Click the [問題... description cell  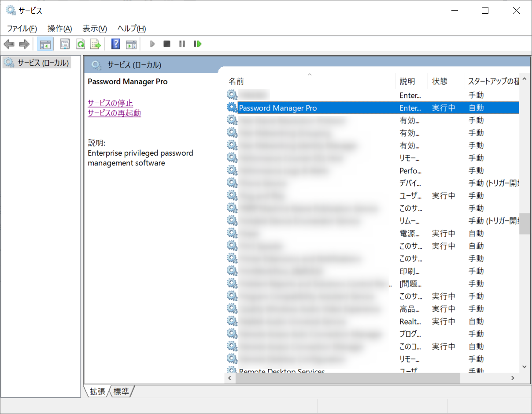click(410, 283)
